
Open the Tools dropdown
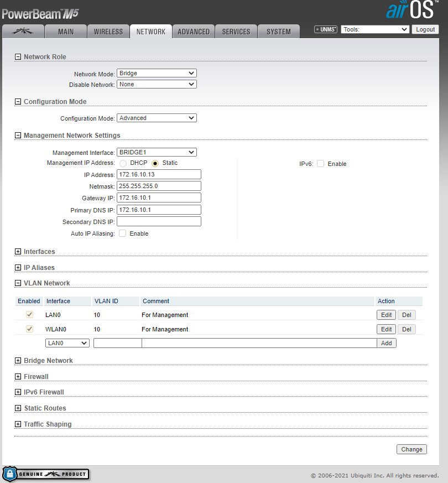tap(375, 29)
